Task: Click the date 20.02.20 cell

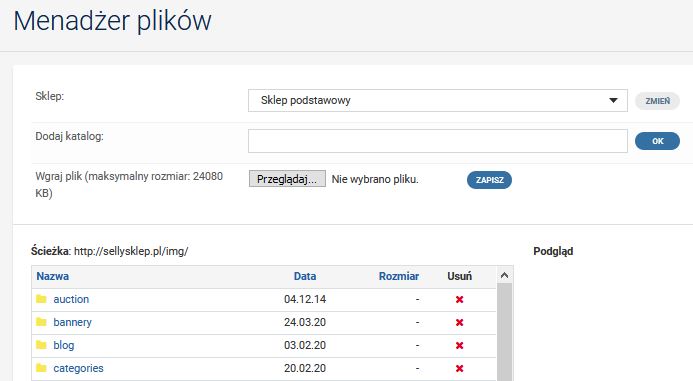Action: (305, 368)
